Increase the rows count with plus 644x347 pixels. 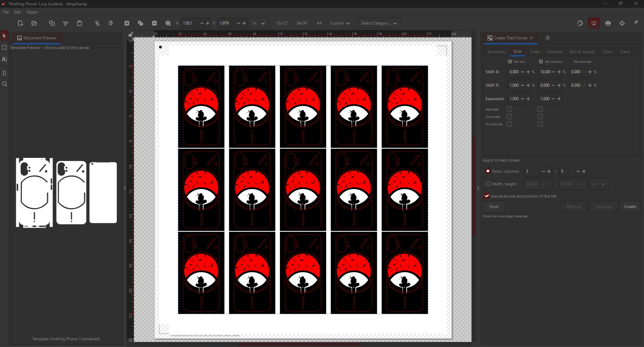pos(549,171)
